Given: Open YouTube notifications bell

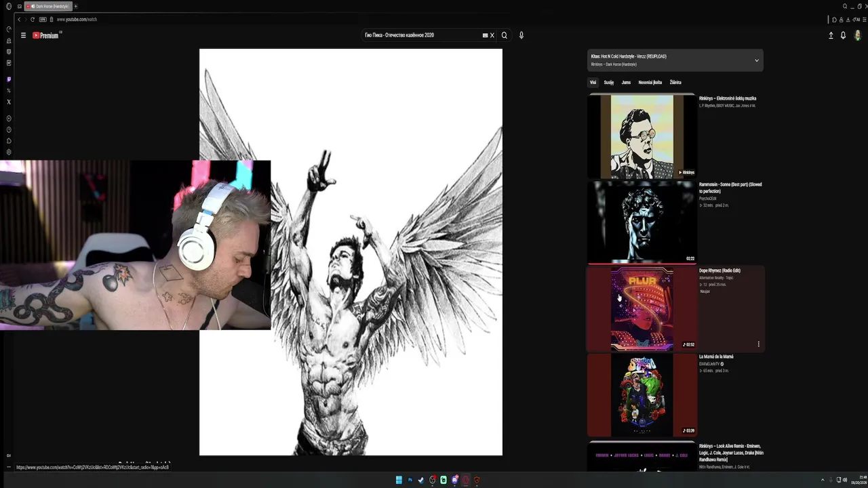Looking at the screenshot, I should pyautogui.click(x=843, y=35).
